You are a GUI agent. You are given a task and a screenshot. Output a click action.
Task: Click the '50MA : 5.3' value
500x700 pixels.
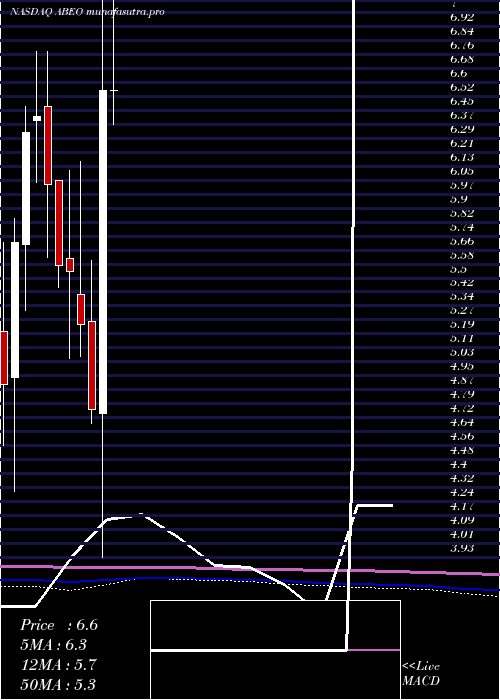(x=58, y=684)
